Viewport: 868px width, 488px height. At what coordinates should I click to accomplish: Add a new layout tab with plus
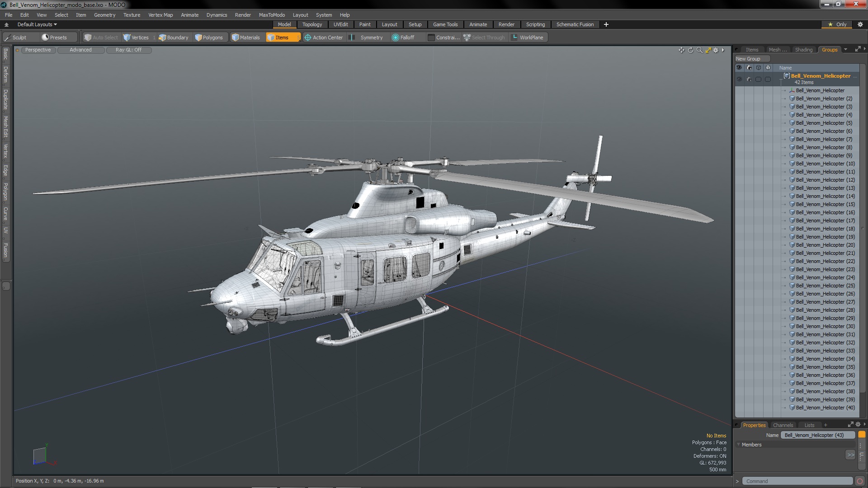606,24
